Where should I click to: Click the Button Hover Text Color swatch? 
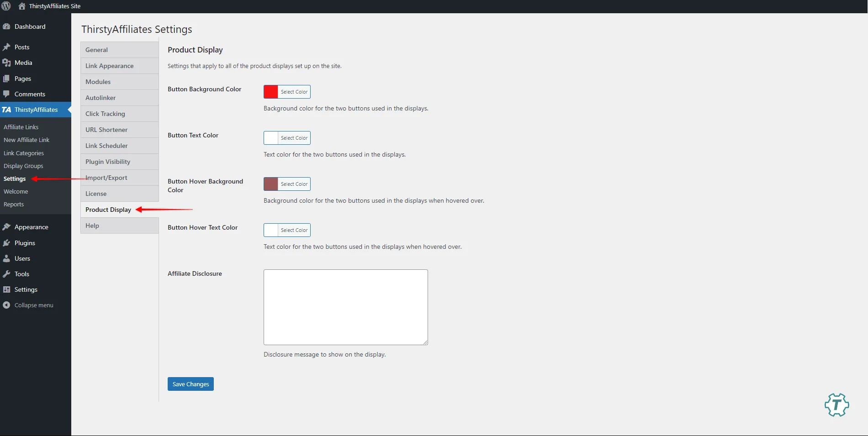(271, 230)
